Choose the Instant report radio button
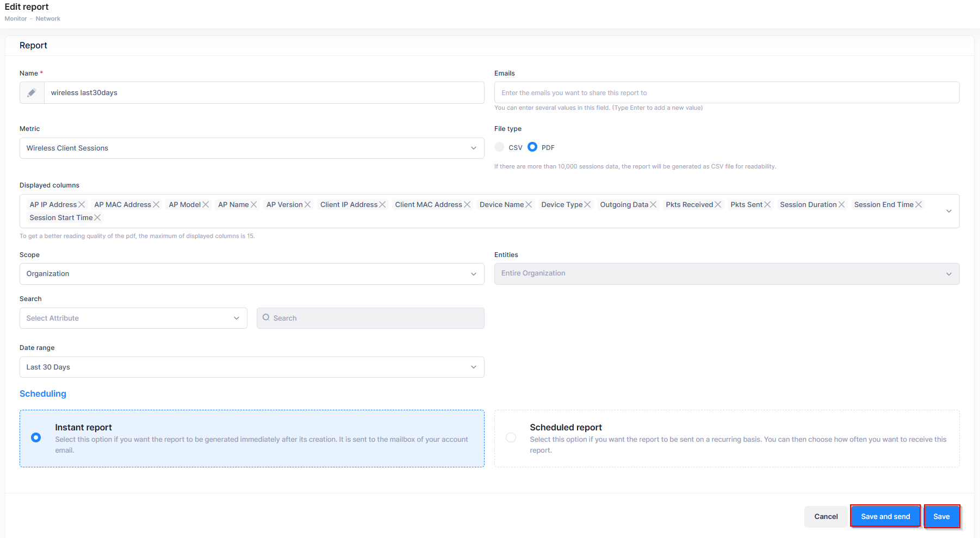 [x=36, y=438]
